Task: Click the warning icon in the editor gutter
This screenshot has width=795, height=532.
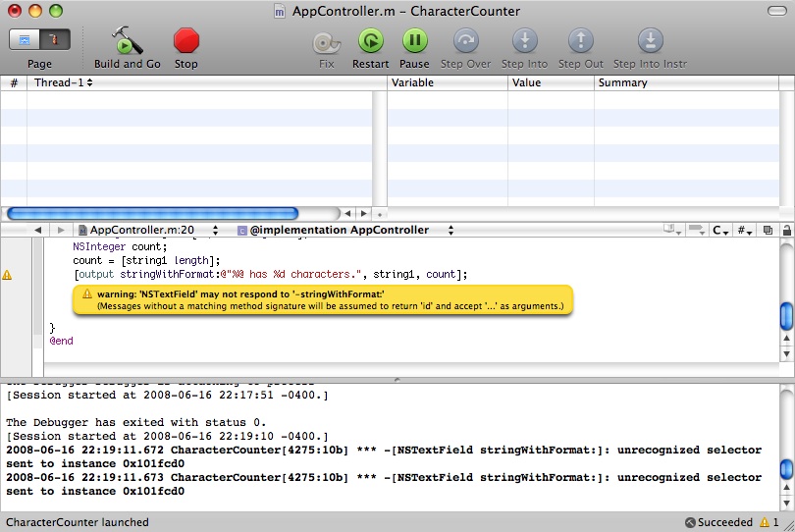Action: pyautogui.click(x=7, y=275)
